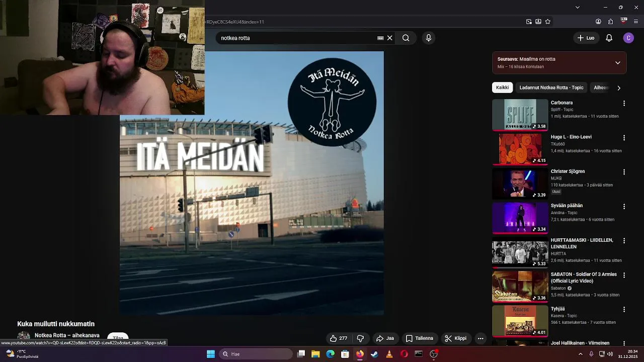Open options menu for Syvään päähän
The image size is (644, 362).
(624, 207)
